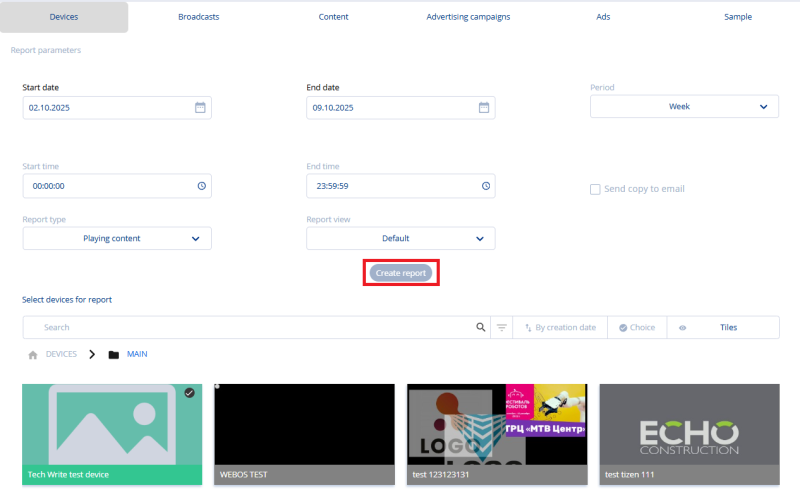Click the device Search input field

click(x=250, y=327)
